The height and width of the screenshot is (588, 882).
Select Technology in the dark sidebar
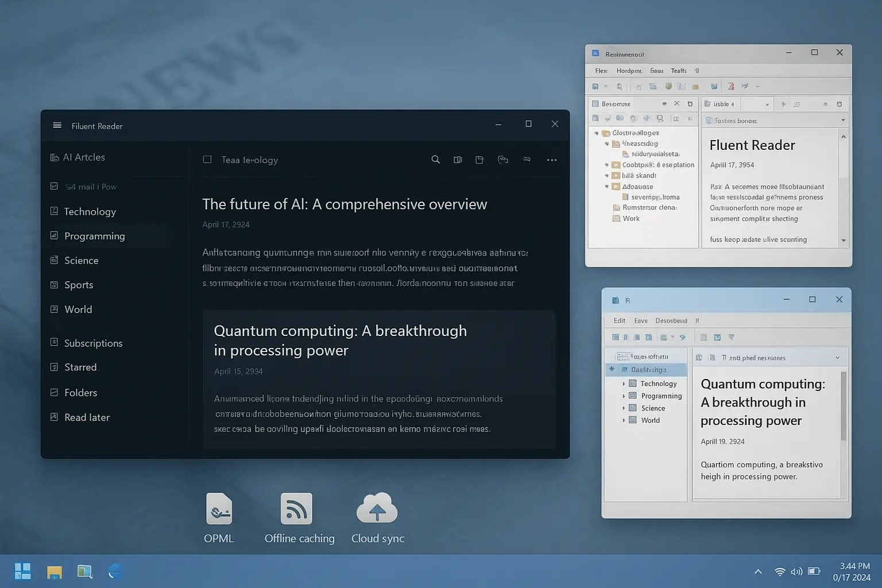(x=90, y=211)
